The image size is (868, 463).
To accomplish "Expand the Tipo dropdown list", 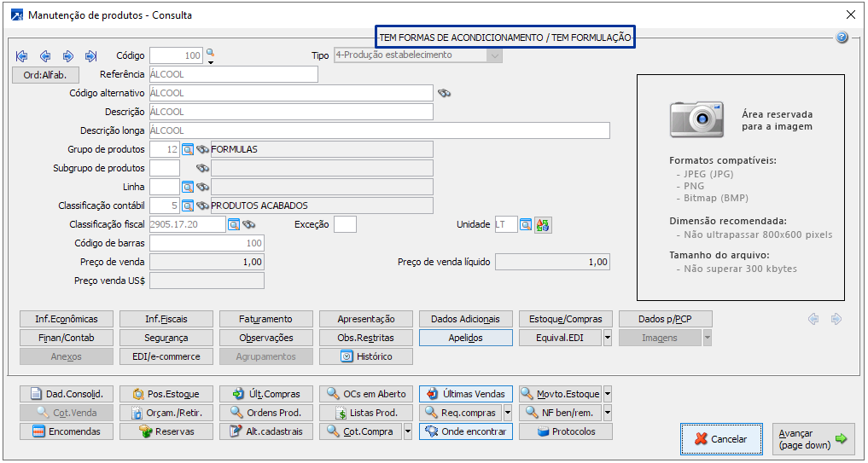I will click(x=494, y=55).
